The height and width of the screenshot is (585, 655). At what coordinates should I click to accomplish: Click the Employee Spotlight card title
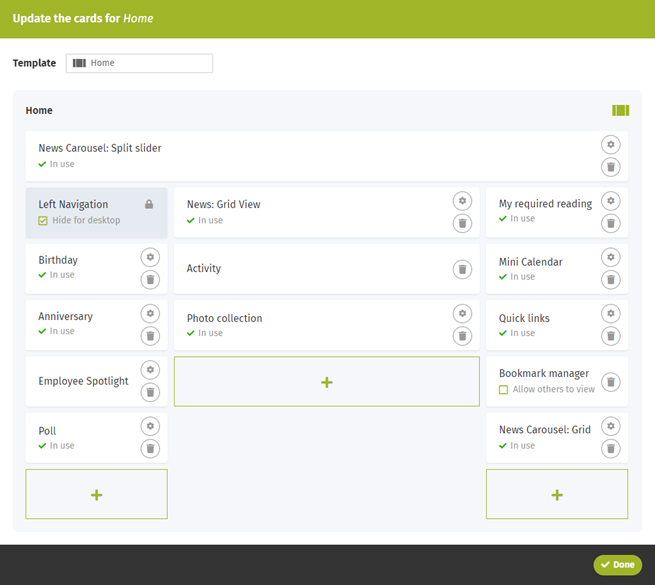click(83, 382)
